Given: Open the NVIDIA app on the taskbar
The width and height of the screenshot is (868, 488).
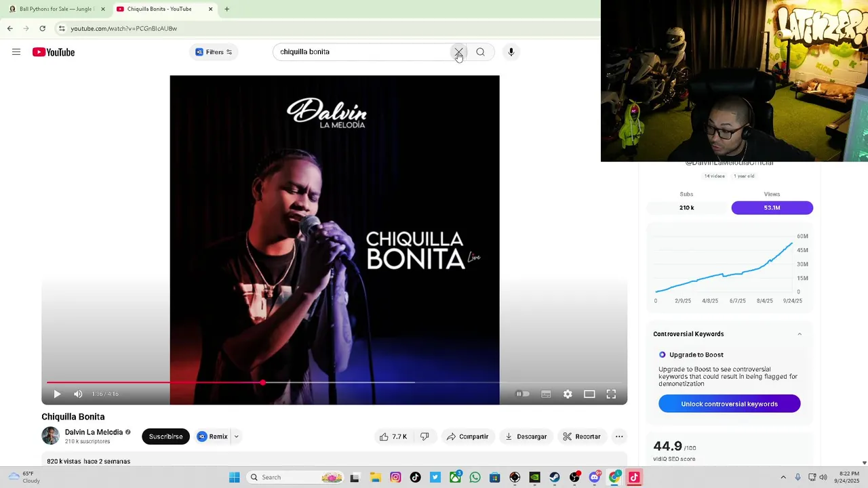Looking at the screenshot, I should coord(534,477).
